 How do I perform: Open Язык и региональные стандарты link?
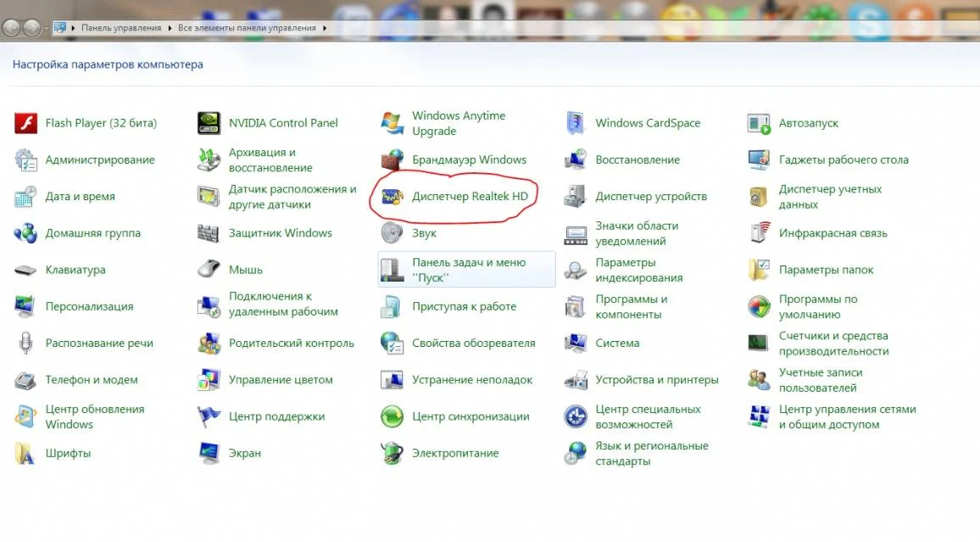pos(652,453)
